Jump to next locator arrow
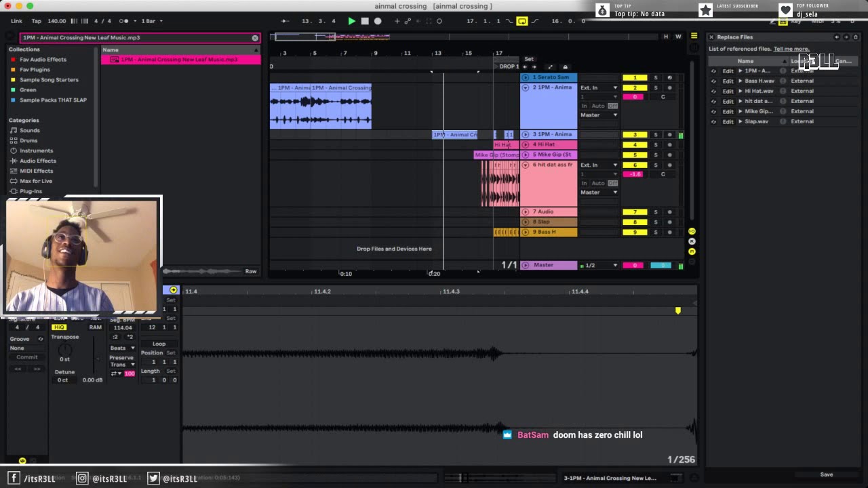Screen dimensions: 868x488 (x=534, y=67)
